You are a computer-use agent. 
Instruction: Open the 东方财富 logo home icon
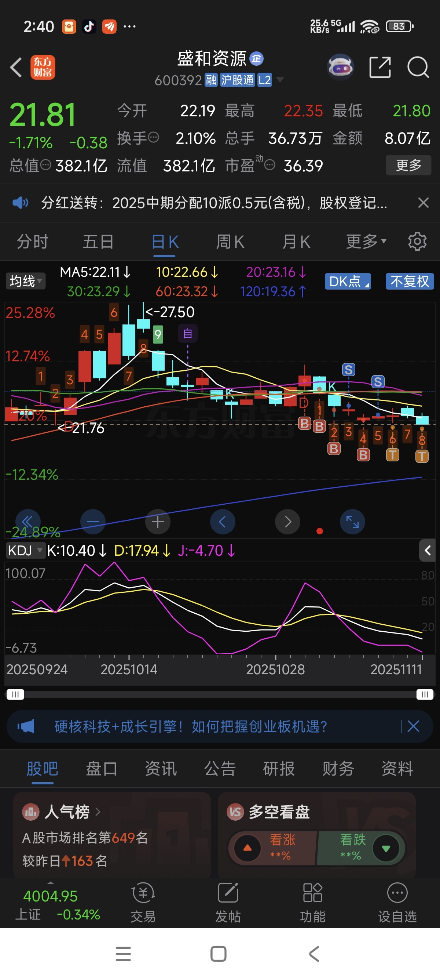click(x=43, y=67)
